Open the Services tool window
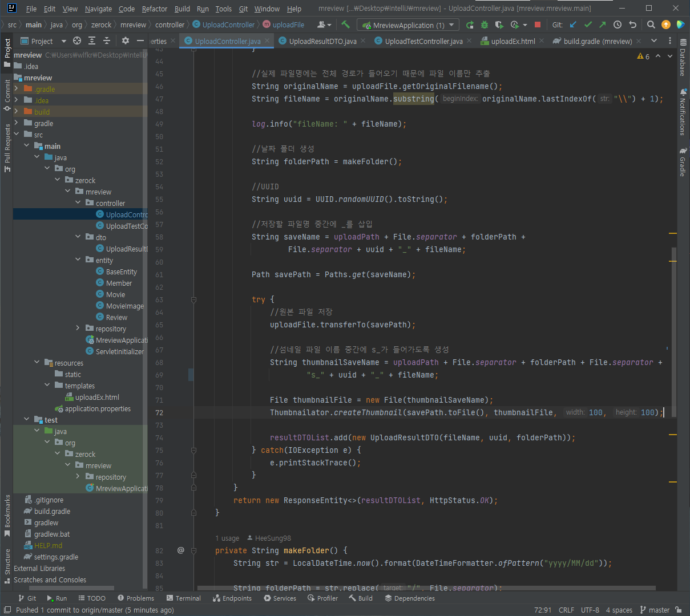Screen dimensions: 690x616 pos(280,598)
